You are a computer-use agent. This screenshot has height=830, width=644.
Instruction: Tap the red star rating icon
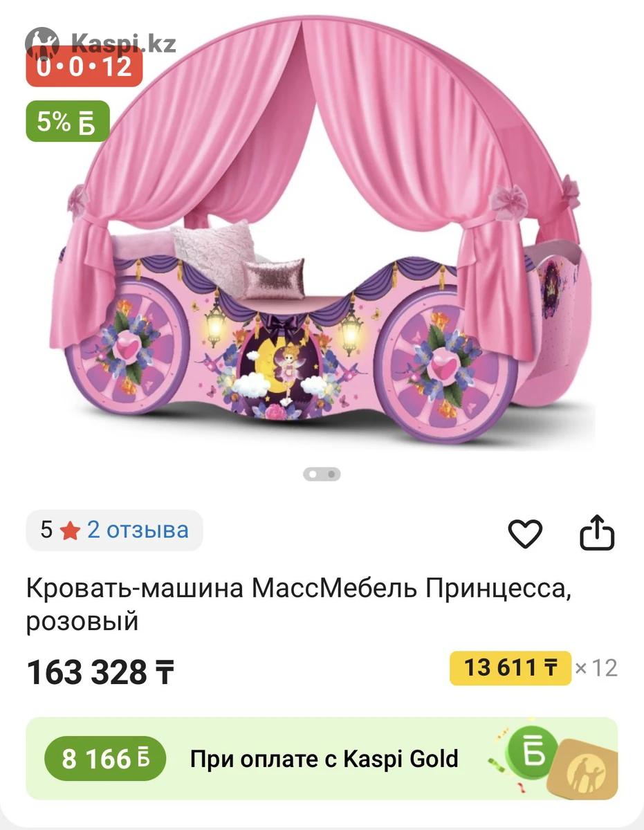click(x=70, y=531)
